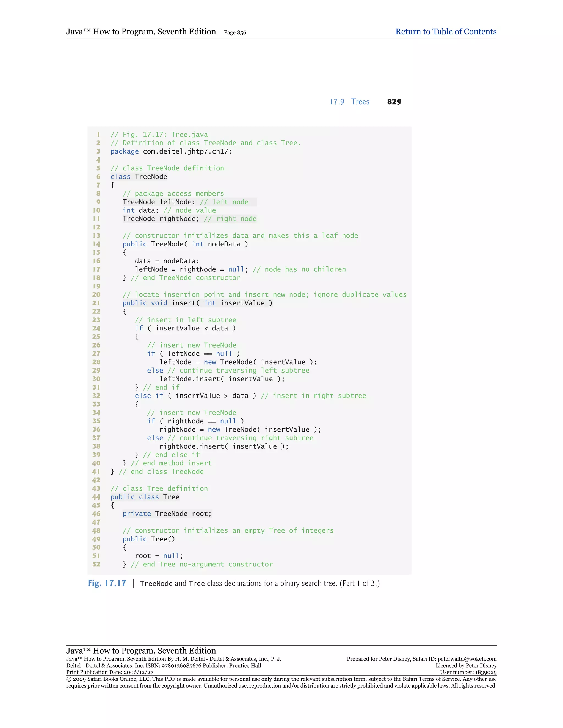Click the public class Tree declaration
Screen dimensions: 563x728
coord(145,497)
